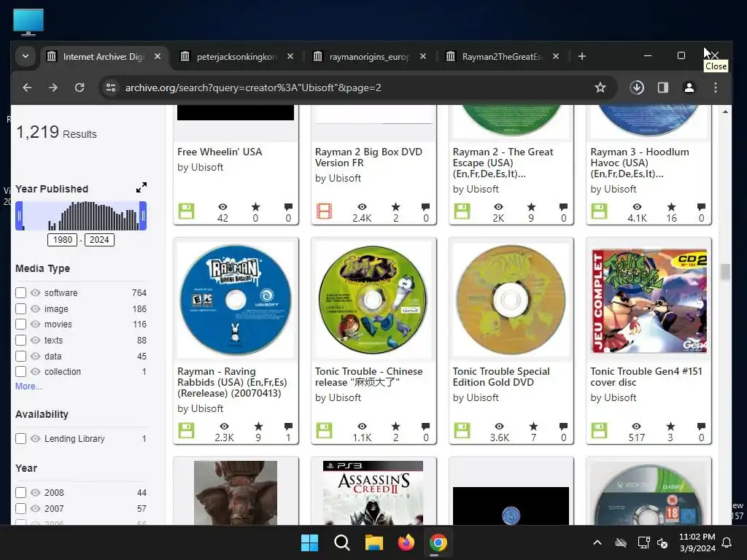747x560 pixels.
Task: Toggle eye icon to hide movies results
Action: (x=35, y=324)
